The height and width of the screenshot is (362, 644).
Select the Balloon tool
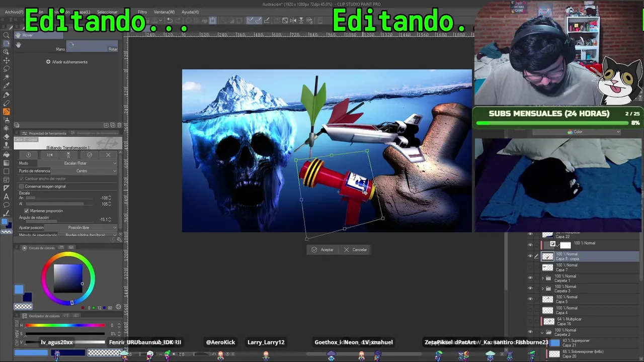click(x=7, y=205)
